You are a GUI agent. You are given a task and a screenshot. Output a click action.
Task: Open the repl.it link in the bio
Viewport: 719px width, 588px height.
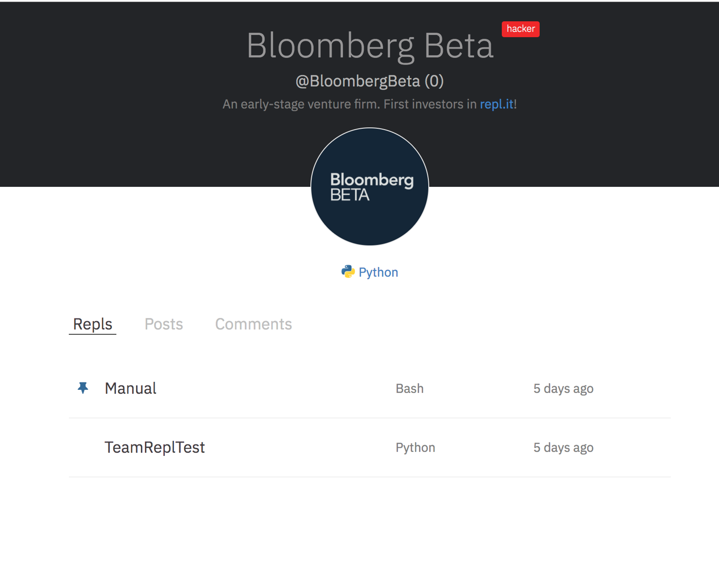coord(496,104)
